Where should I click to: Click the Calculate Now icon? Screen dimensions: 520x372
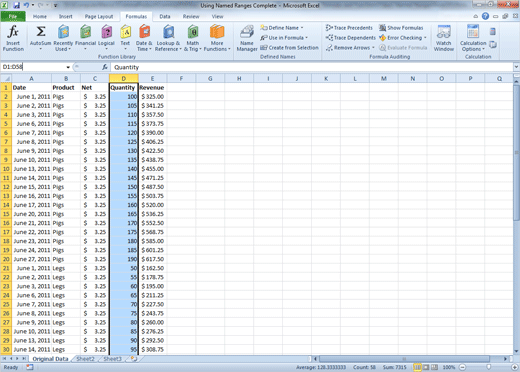point(493,32)
